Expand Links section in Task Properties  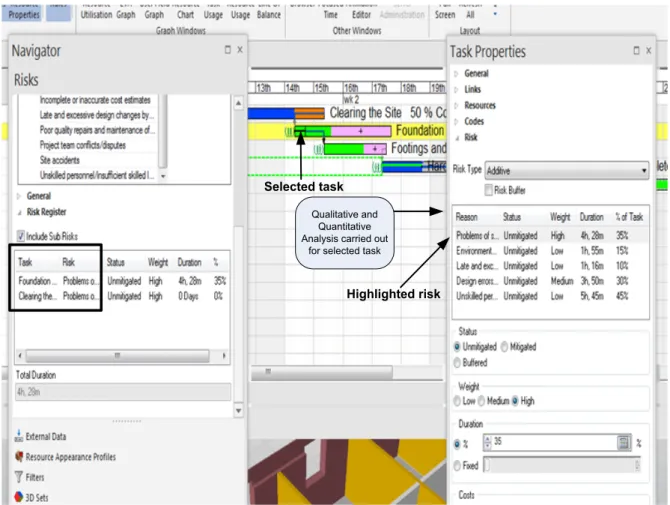point(456,89)
